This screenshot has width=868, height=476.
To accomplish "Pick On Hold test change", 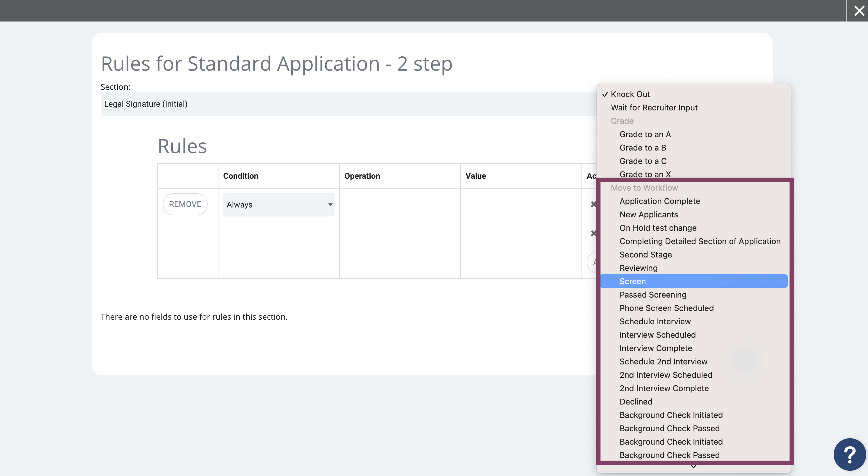I will [694, 228].
